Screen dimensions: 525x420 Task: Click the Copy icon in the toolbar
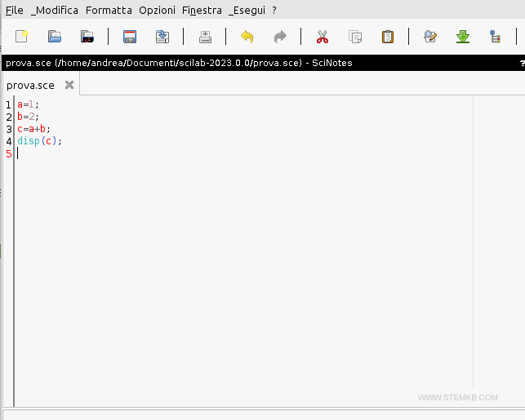click(x=355, y=37)
